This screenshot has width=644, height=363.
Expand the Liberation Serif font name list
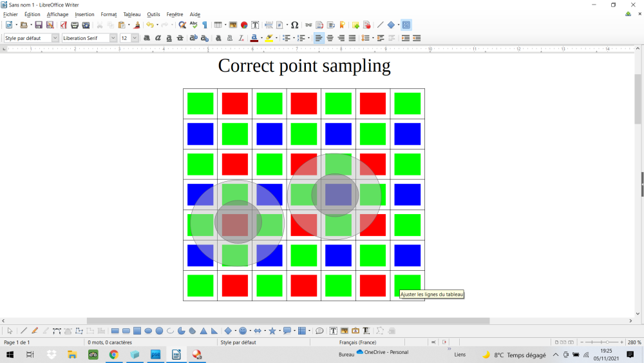coord(113,38)
